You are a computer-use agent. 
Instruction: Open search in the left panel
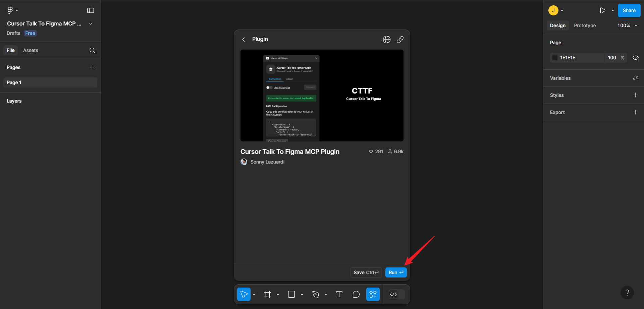(x=92, y=50)
